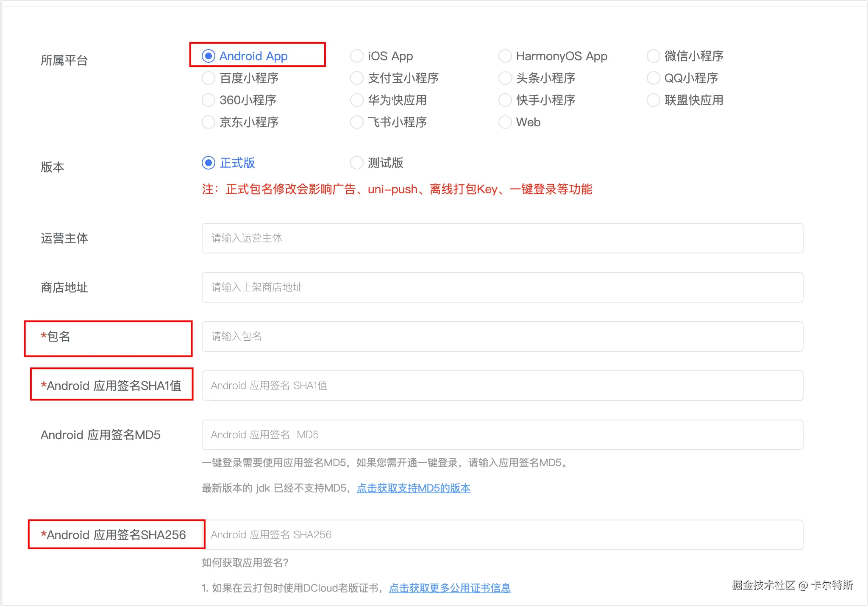
Task: Choose 微信小程序 platform radio button
Action: pos(654,56)
